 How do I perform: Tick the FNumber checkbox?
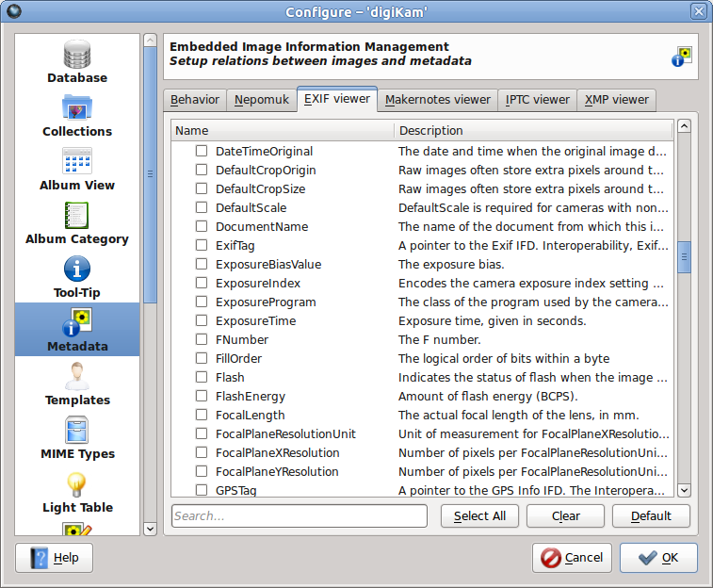click(202, 339)
